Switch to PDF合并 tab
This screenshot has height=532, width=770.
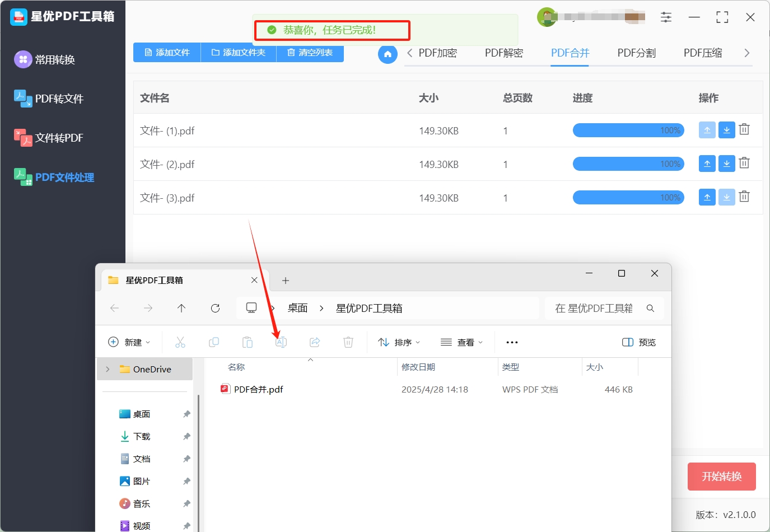click(x=570, y=53)
